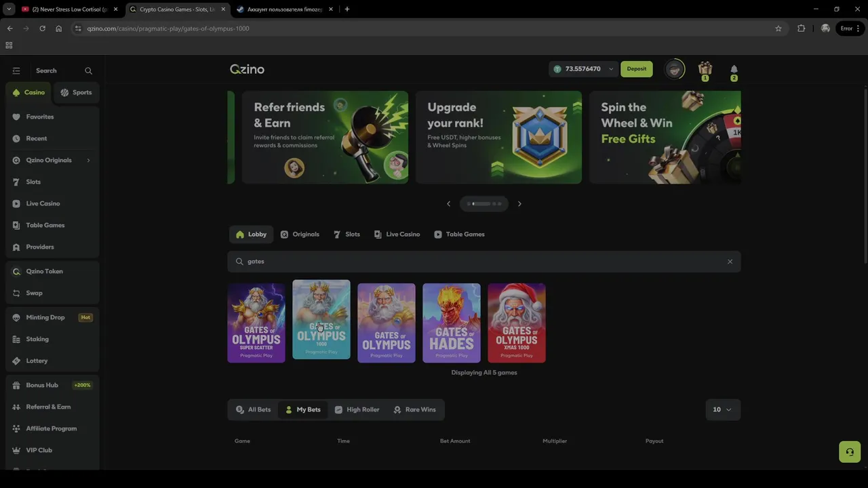Open Affiliate Program in the sidebar
Image resolution: width=868 pixels, height=488 pixels.
tap(52, 428)
